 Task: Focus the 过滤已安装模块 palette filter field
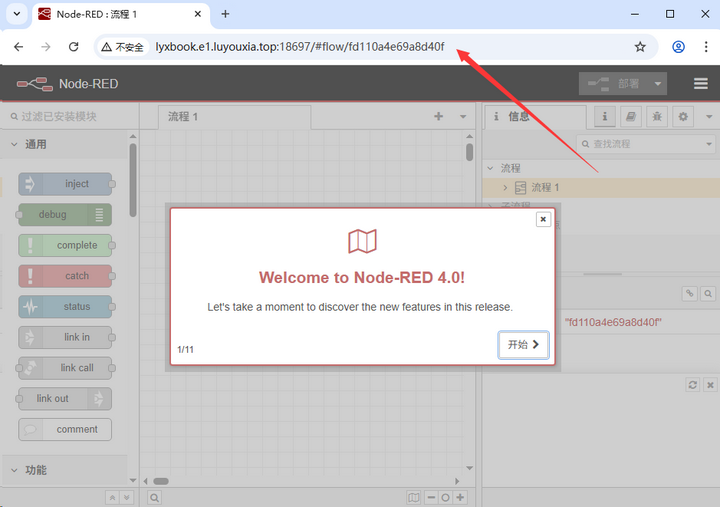[69, 117]
